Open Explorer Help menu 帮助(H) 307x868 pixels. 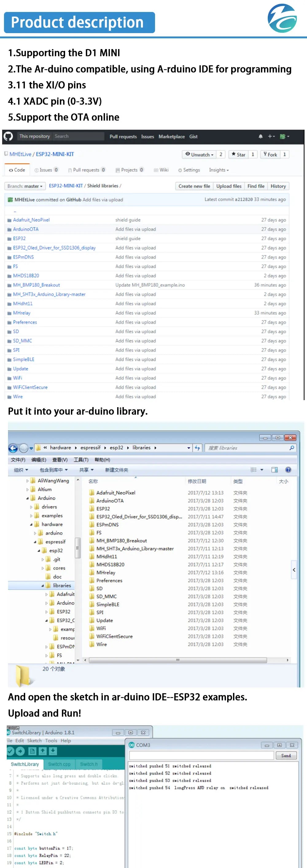102,460
